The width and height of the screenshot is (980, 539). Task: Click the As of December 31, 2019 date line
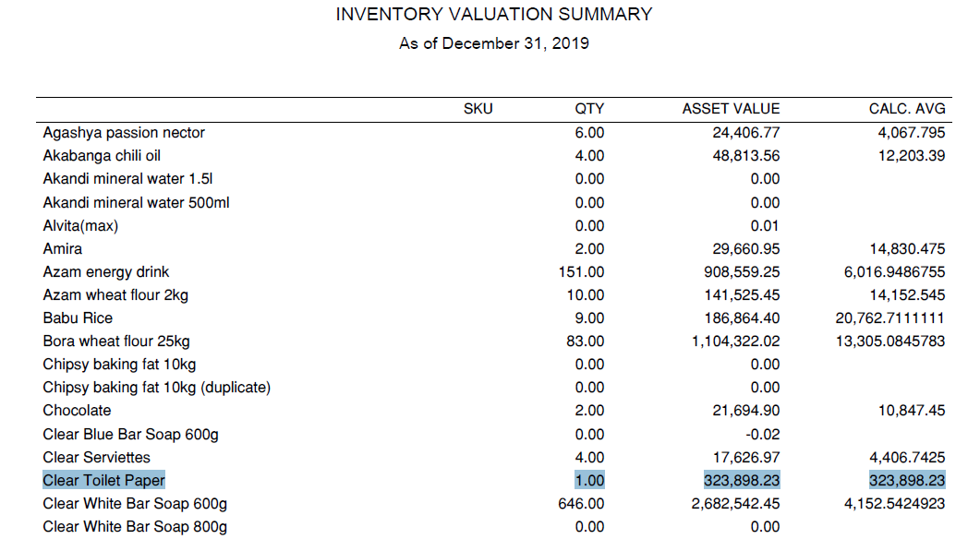(493, 43)
